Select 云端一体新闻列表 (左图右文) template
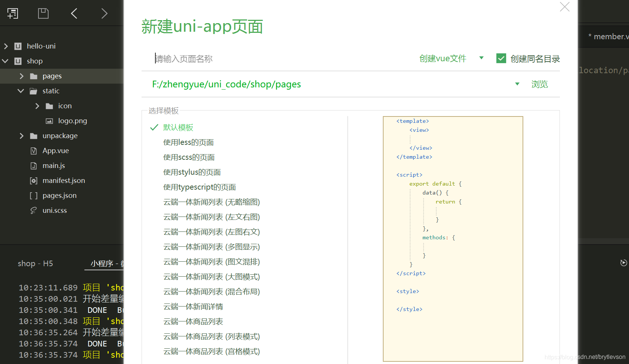This screenshot has width=629, height=364. (211, 232)
